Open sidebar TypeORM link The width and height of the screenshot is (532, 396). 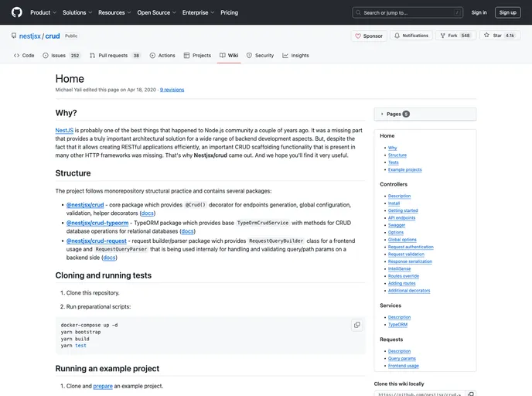tap(398, 324)
